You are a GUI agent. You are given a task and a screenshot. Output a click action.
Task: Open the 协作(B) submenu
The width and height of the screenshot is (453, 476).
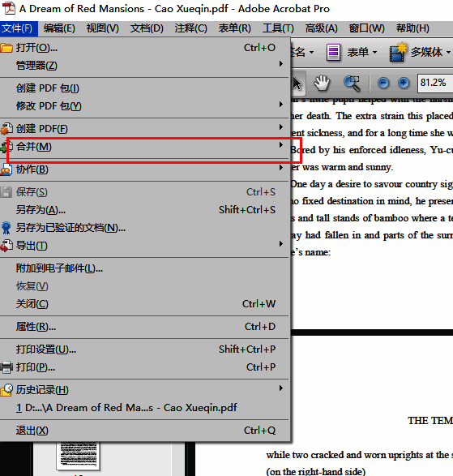pos(144,169)
